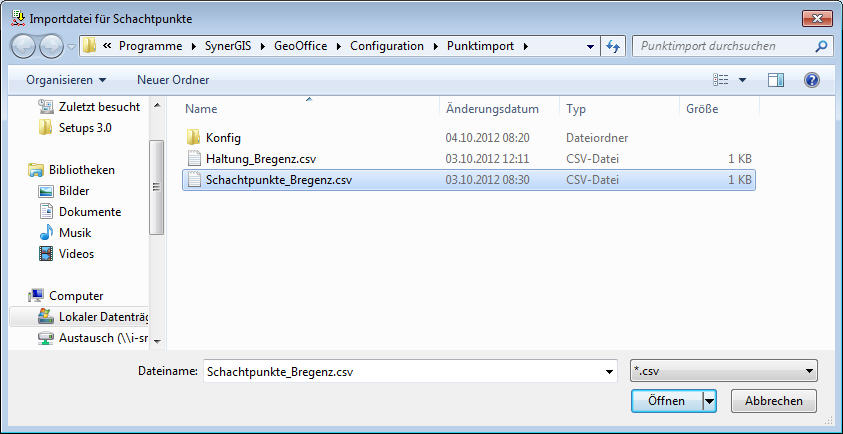843x434 pixels.
Task: Show the preview pane icon
Action: coord(776,80)
